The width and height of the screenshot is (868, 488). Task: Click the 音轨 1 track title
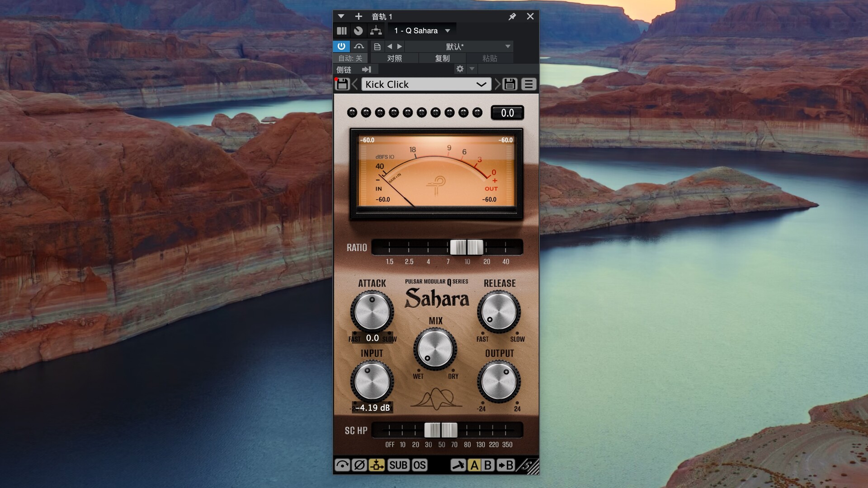[382, 17]
